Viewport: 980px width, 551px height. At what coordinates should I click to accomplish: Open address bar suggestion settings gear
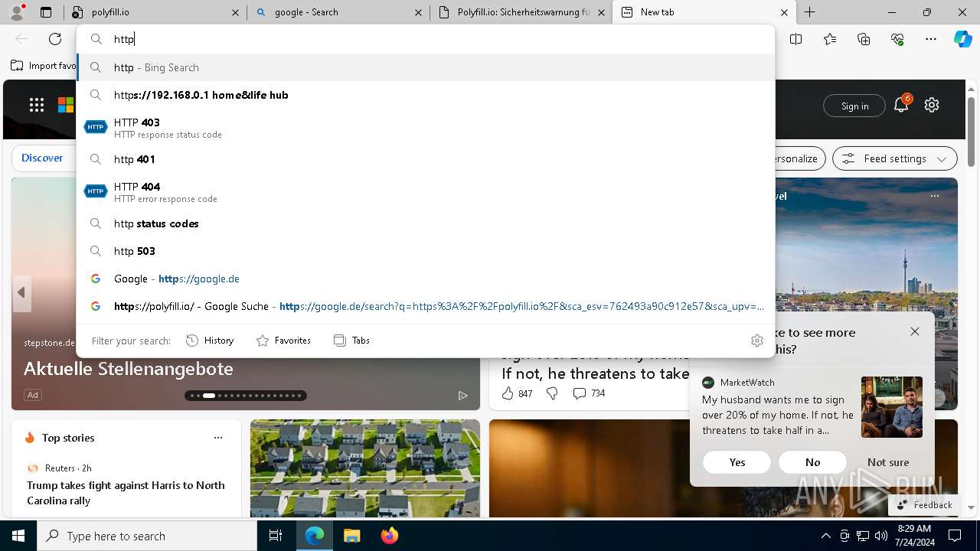pyautogui.click(x=757, y=341)
